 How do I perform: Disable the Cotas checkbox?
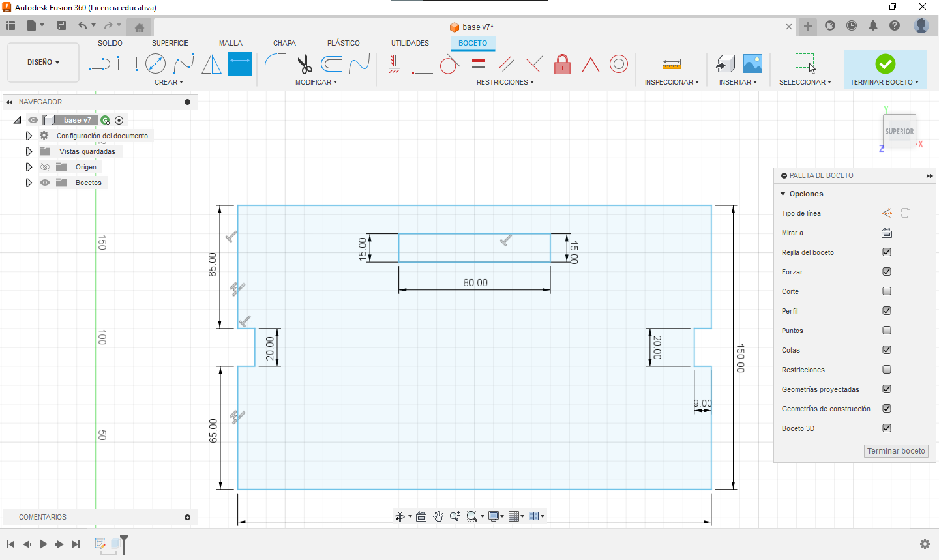887,350
